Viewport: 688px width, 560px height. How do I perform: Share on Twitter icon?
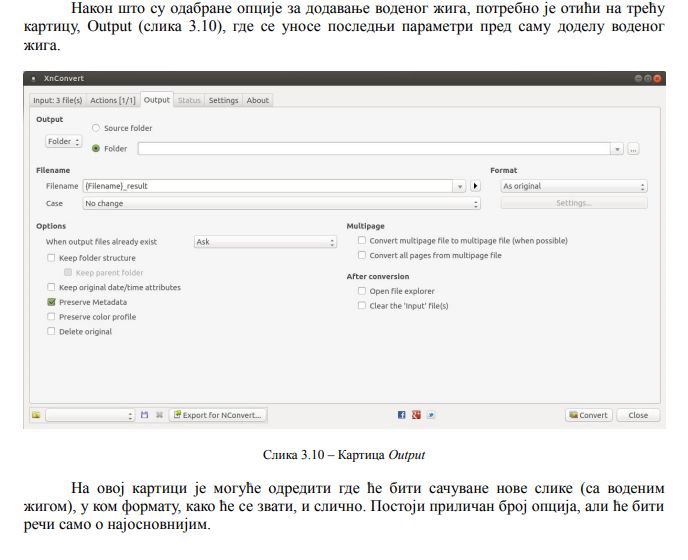click(x=431, y=415)
